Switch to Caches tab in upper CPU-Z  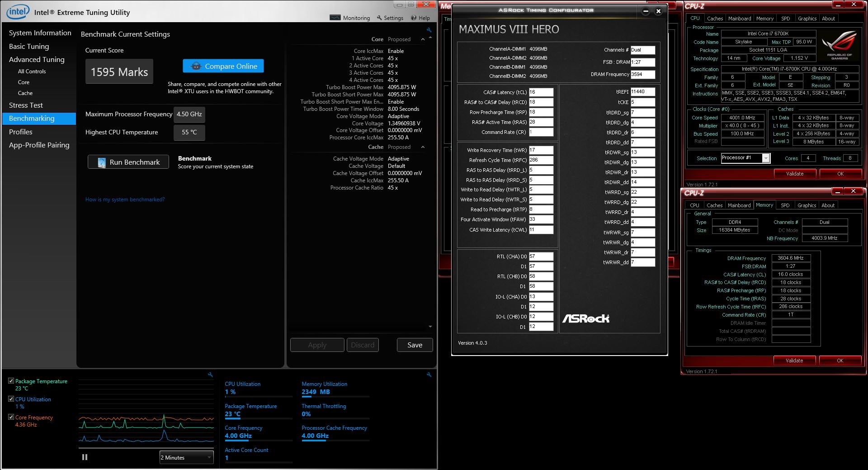point(715,19)
